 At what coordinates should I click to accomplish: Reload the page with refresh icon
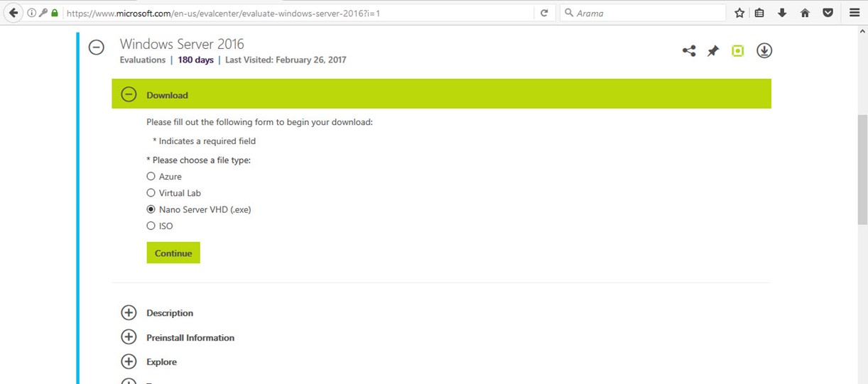pos(544,13)
